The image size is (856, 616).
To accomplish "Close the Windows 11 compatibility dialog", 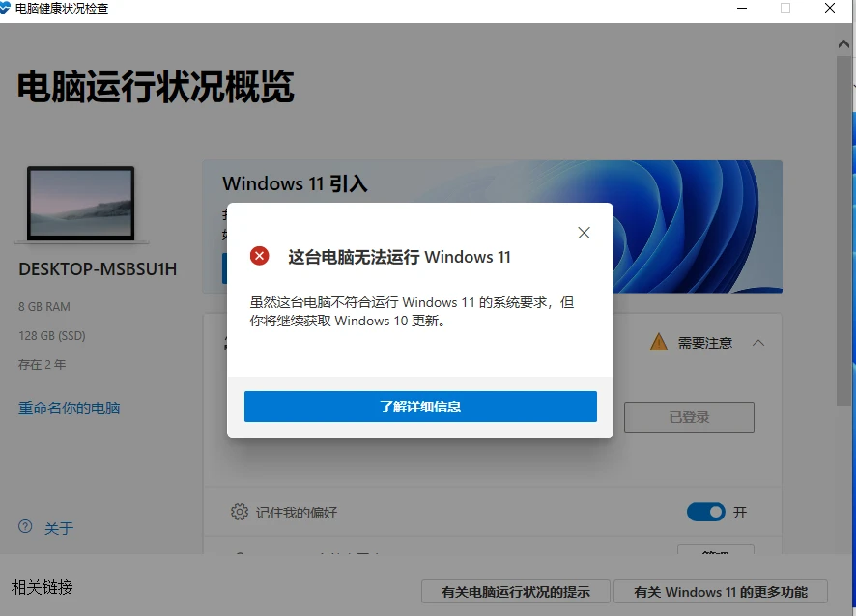I will point(584,233).
